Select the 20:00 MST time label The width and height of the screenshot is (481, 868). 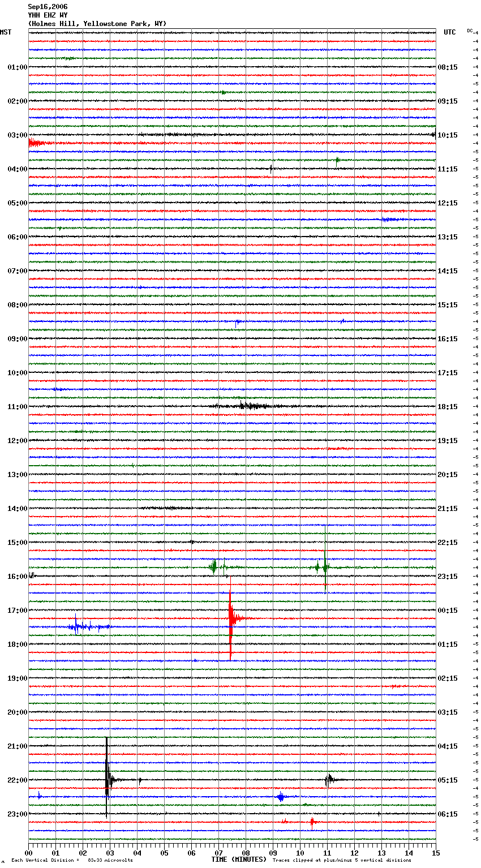coord(18,712)
